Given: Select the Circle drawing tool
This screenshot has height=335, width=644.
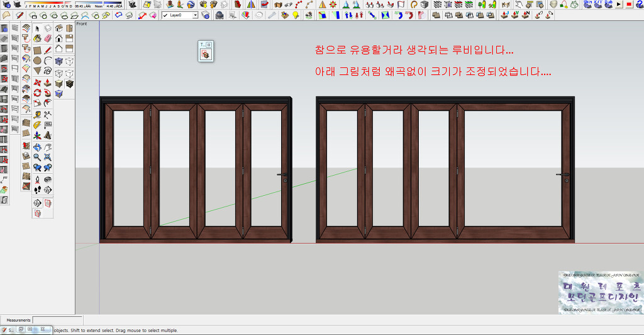Looking at the screenshot, I should (37, 61).
